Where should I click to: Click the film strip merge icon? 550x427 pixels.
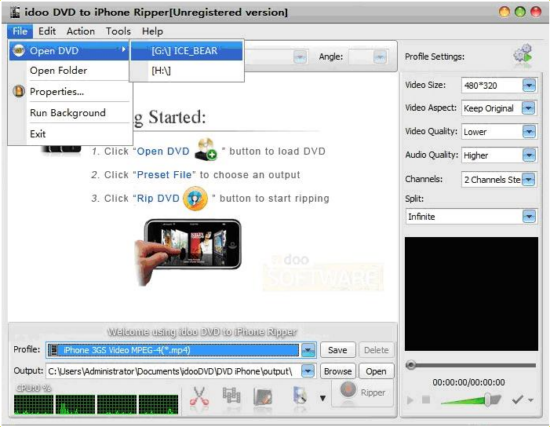[231, 396]
